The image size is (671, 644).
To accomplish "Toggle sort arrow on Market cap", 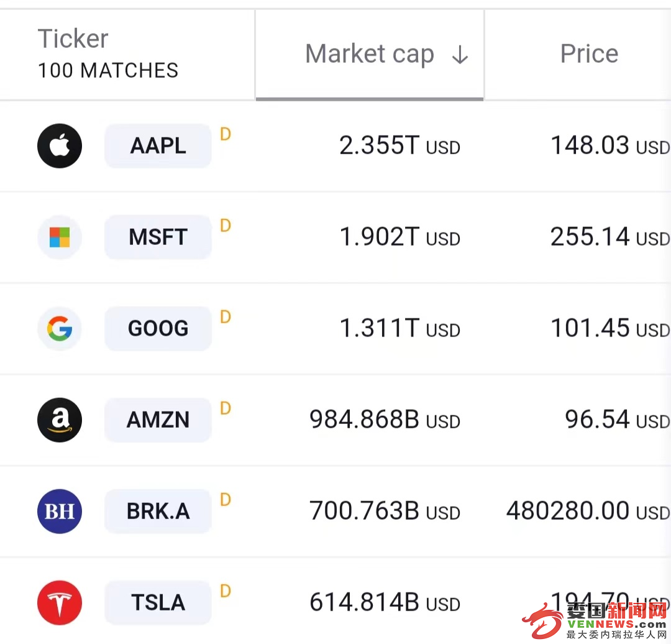I will (x=460, y=55).
